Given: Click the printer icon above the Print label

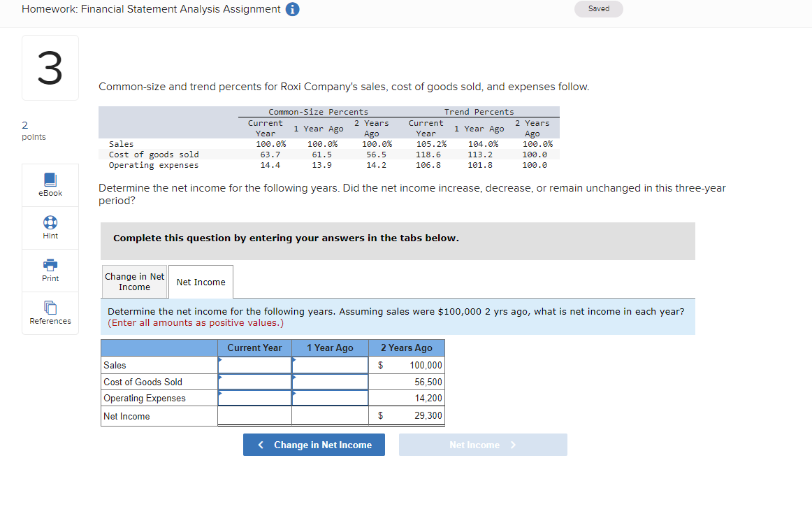Looking at the screenshot, I should point(50,266).
